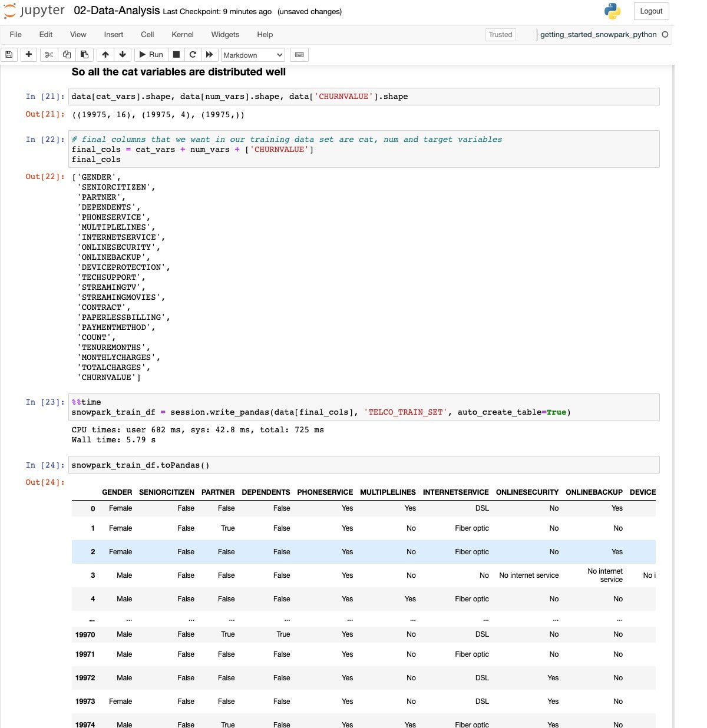This screenshot has height=728, width=707.
Task: Click the save and checkpoint icon
Action: [9, 55]
